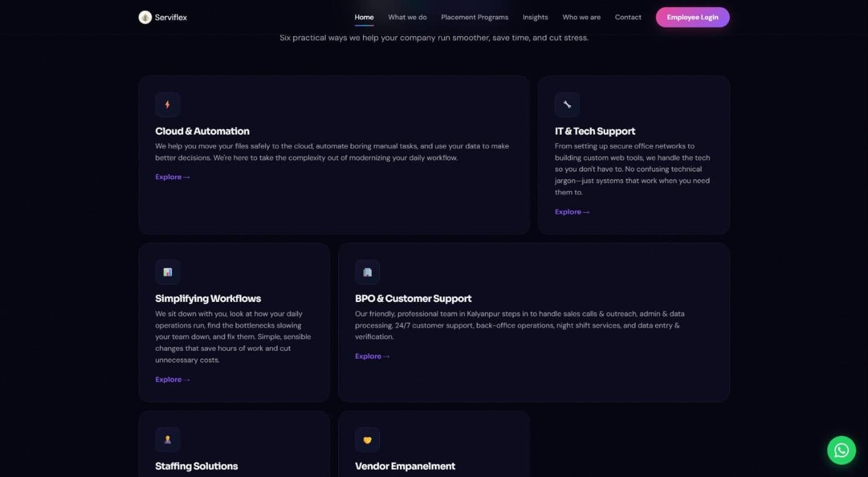This screenshot has height=477, width=868.
Task: Click the Staffing Solutions heading
Action: coord(197,466)
